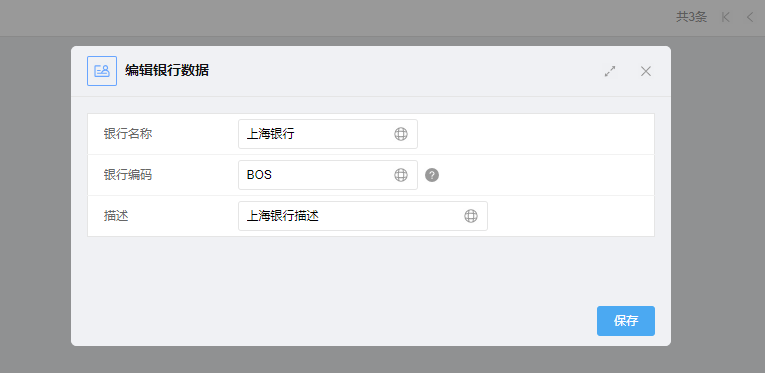Click the bank data card icon in dialog header
The image size is (765, 373).
click(102, 71)
